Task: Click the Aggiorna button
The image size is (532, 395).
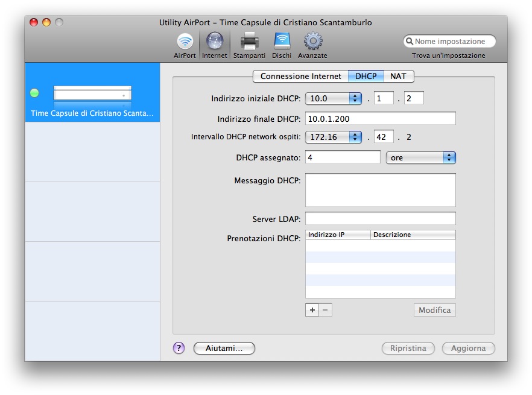Action: click(x=468, y=348)
